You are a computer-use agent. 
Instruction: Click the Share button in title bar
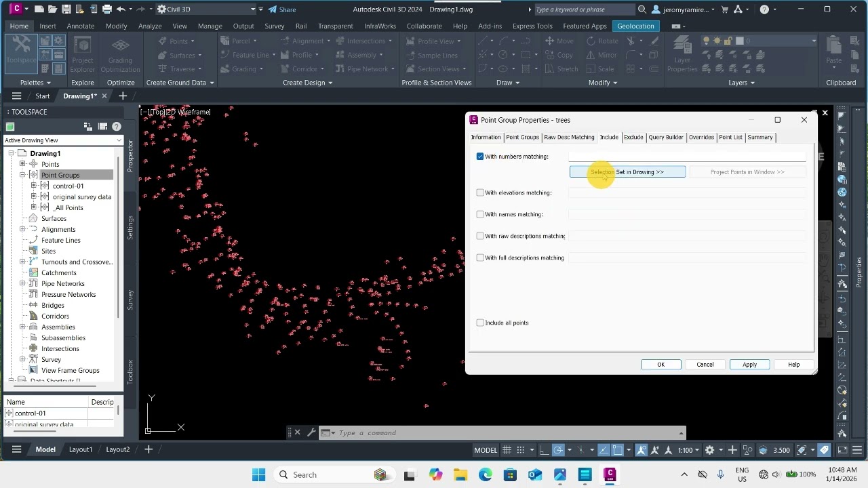[x=282, y=9]
